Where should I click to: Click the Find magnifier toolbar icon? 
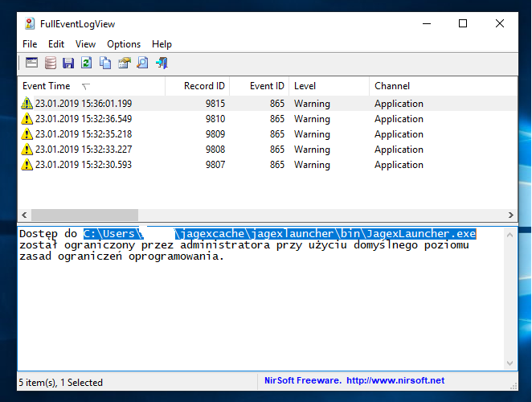(x=142, y=63)
